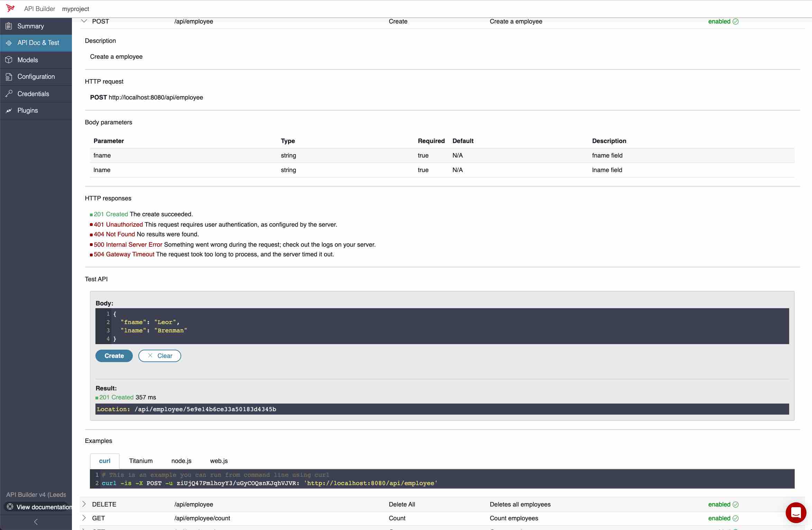Click the Axway logo icon
The height and width of the screenshot is (530, 812).
[x=10, y=8]
